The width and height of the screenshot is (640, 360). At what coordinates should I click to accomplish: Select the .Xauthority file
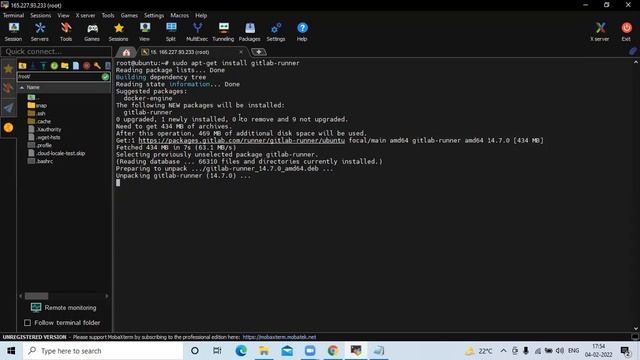(44, 129)
